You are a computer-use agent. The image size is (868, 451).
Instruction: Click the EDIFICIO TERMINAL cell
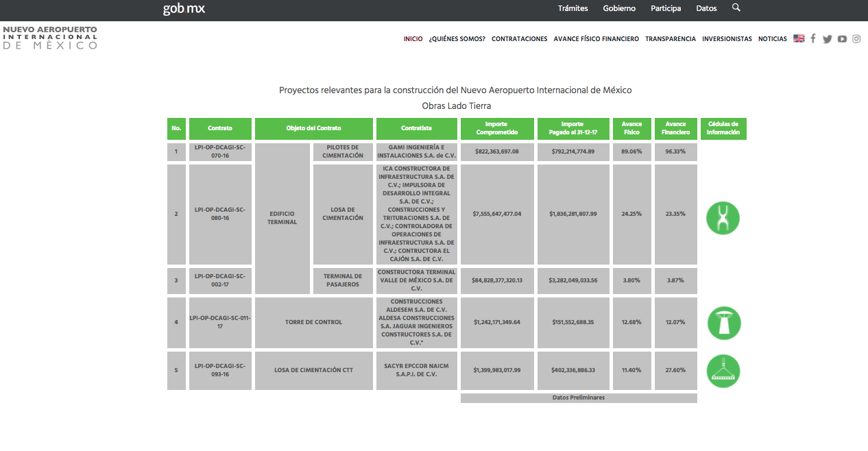pyautogui.click(x=282, y=219)
